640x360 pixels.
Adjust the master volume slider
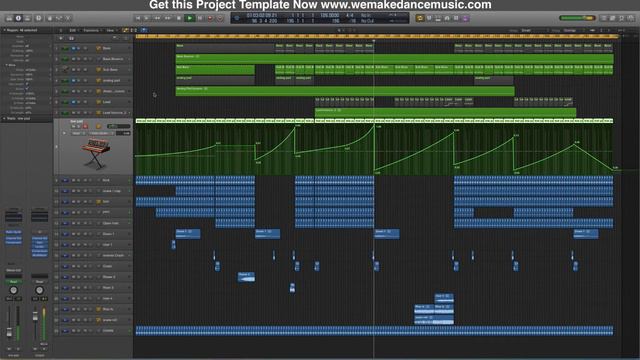click(577, 18)
